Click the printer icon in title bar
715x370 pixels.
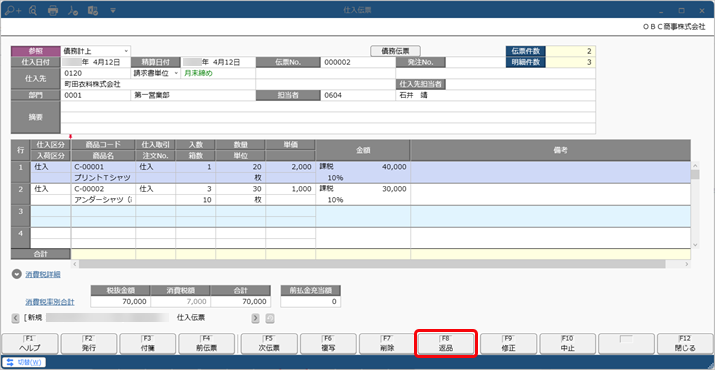(53, 10)
